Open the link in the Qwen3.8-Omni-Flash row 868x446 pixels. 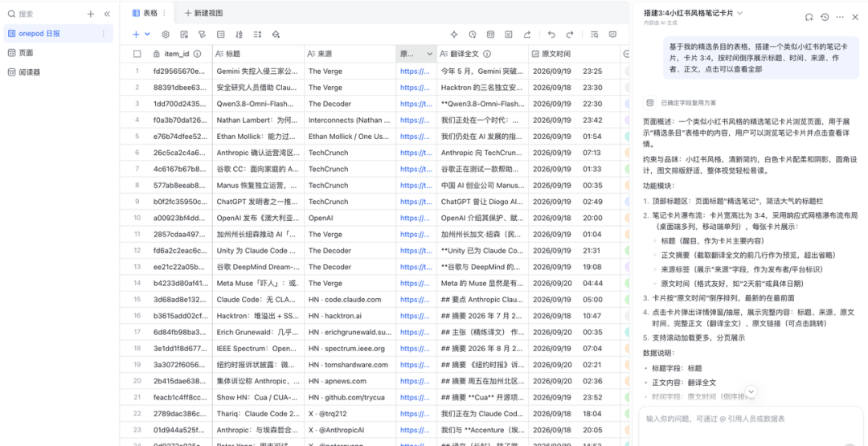pos(415,104)
